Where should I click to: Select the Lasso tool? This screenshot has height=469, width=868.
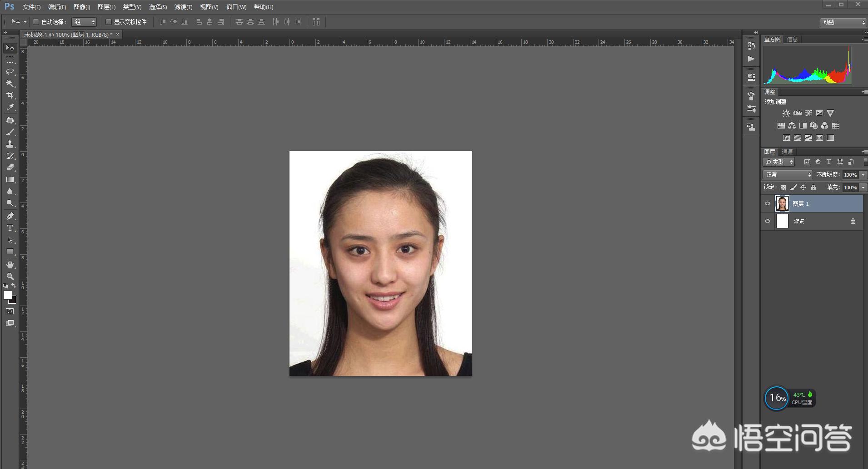10,72
